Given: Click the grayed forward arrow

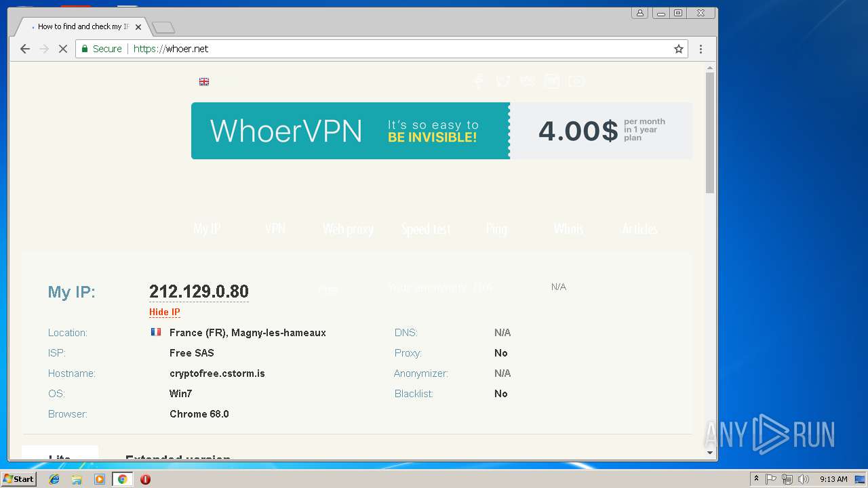Looking at the screenshot, I should pyautogui.click(x=44, y=49).
